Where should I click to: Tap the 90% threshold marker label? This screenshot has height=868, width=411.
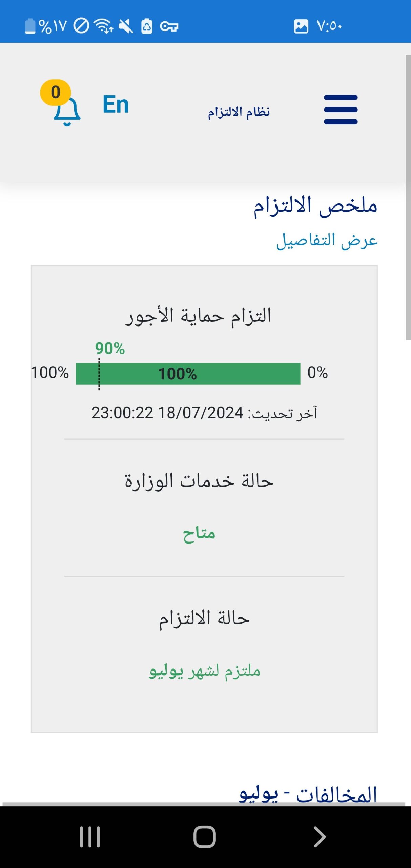point(109,348)
